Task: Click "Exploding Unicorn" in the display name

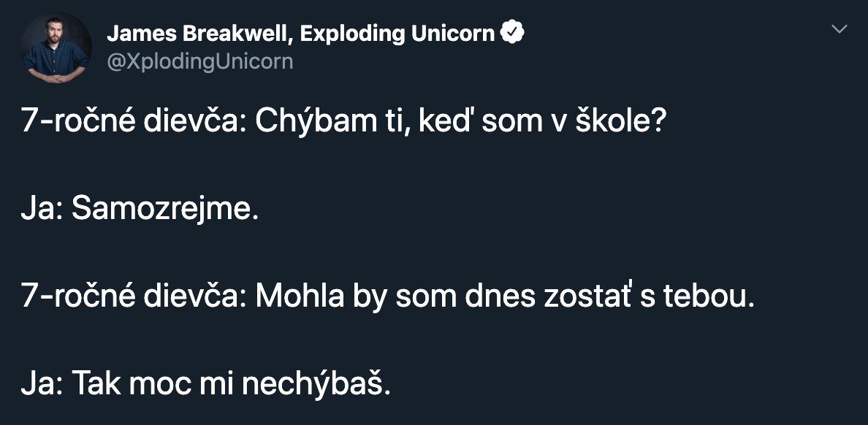Action: click(397, 34)
